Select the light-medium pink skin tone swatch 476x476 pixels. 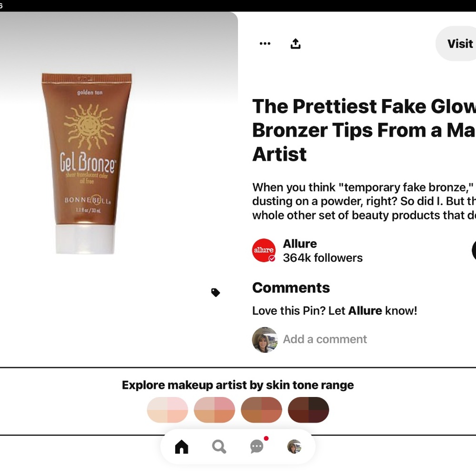tap(214, 410)
